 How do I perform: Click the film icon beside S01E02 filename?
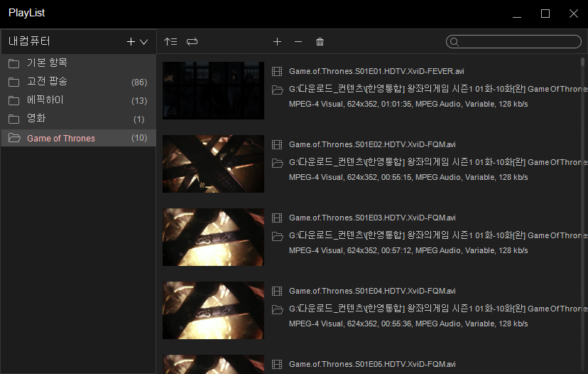tap(277, 144)
